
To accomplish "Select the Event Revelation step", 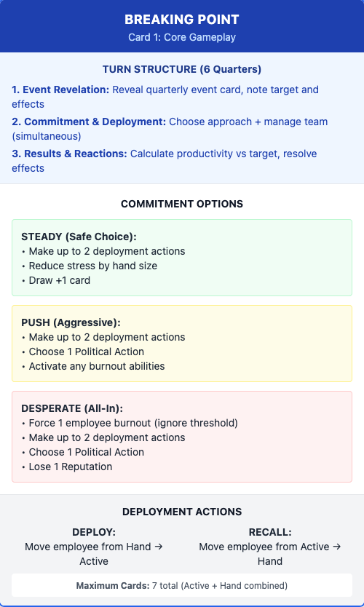I will (165, 97).
